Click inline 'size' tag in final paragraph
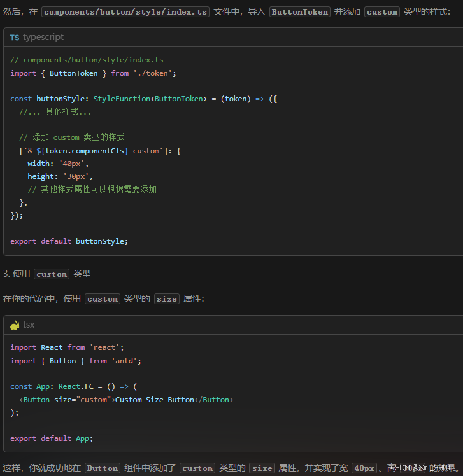The height and width of the screenshot is (476, 463). click(x=262, y=468)
